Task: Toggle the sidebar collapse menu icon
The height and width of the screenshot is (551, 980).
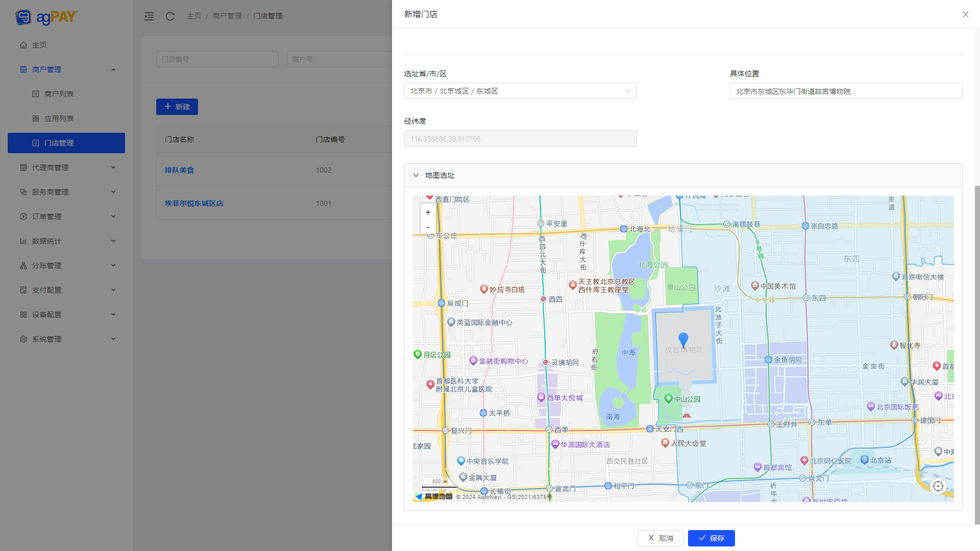Action: [x=149, y=16]
